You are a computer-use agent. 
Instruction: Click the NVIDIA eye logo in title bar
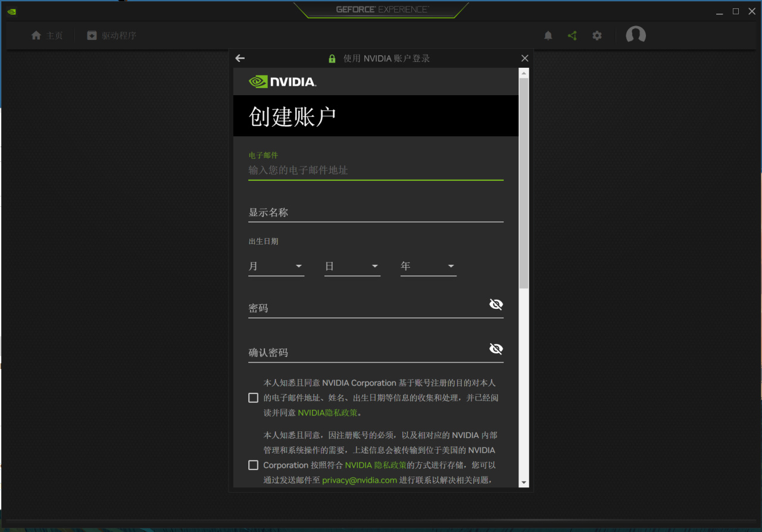[12, 11]
